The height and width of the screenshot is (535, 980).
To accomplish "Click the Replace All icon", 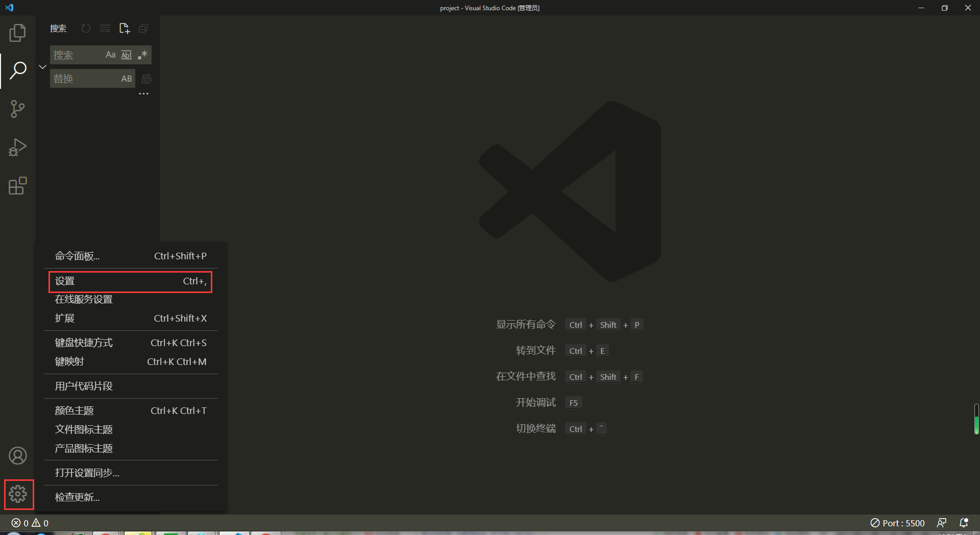I will pos(146,79).
